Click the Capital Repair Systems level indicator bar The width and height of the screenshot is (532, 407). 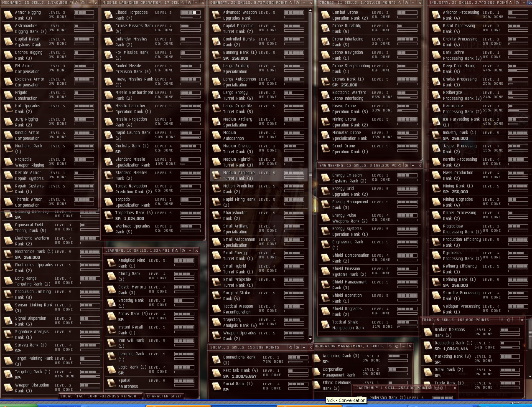(x=84, y=39)
